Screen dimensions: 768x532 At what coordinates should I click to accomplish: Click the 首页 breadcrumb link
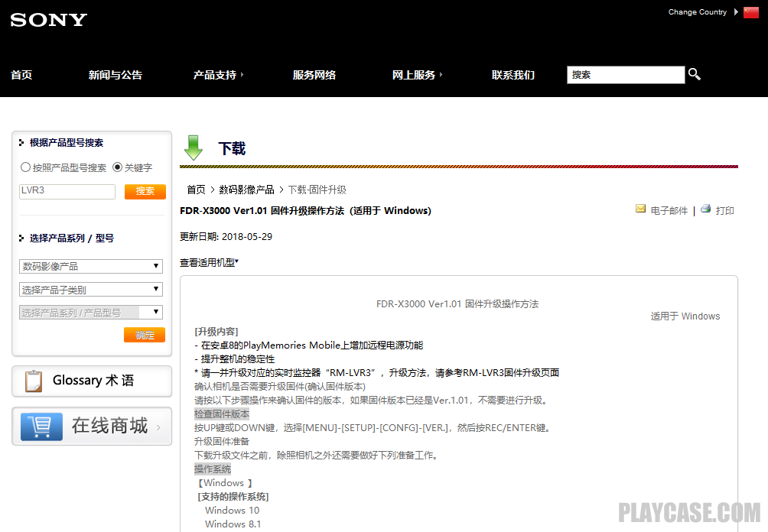tap(197, 190)
